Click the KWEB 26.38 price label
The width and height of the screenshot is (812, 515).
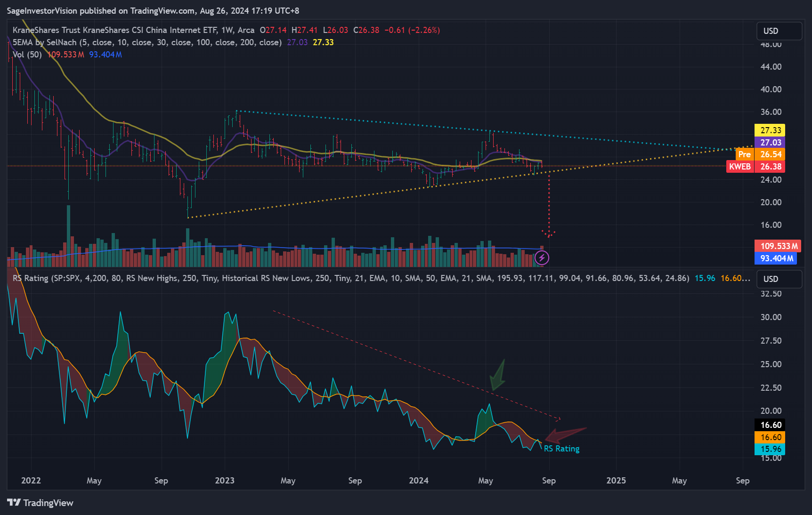pyautogui.click(x=755, y=167)
